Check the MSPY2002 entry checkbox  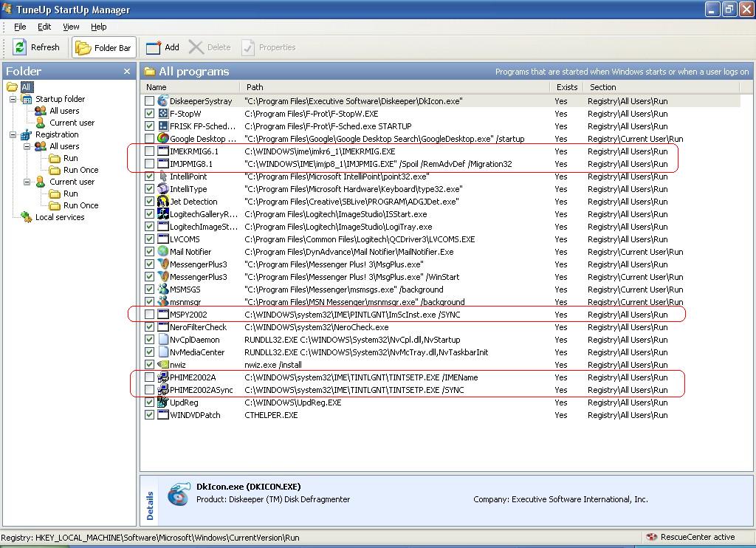pos(149,315)
